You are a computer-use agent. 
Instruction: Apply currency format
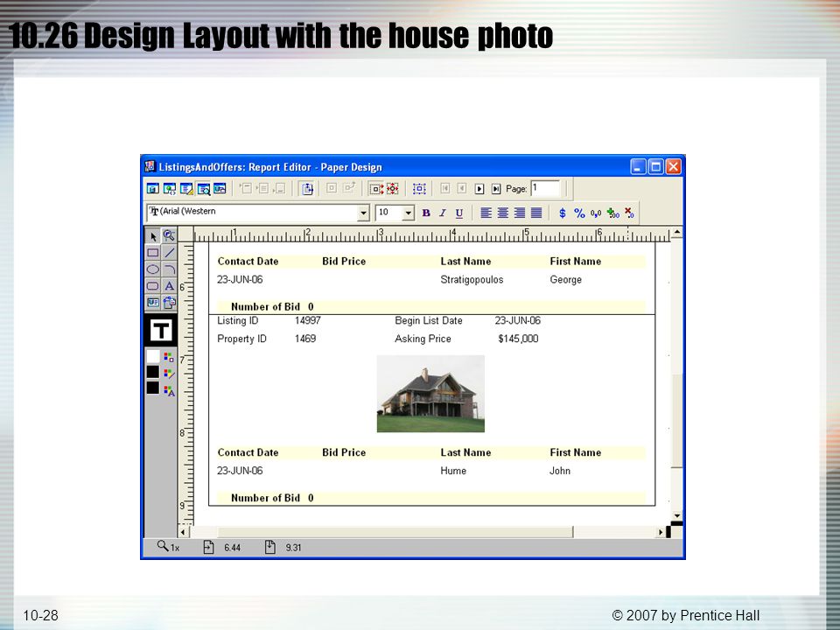(x=563, y=213)
